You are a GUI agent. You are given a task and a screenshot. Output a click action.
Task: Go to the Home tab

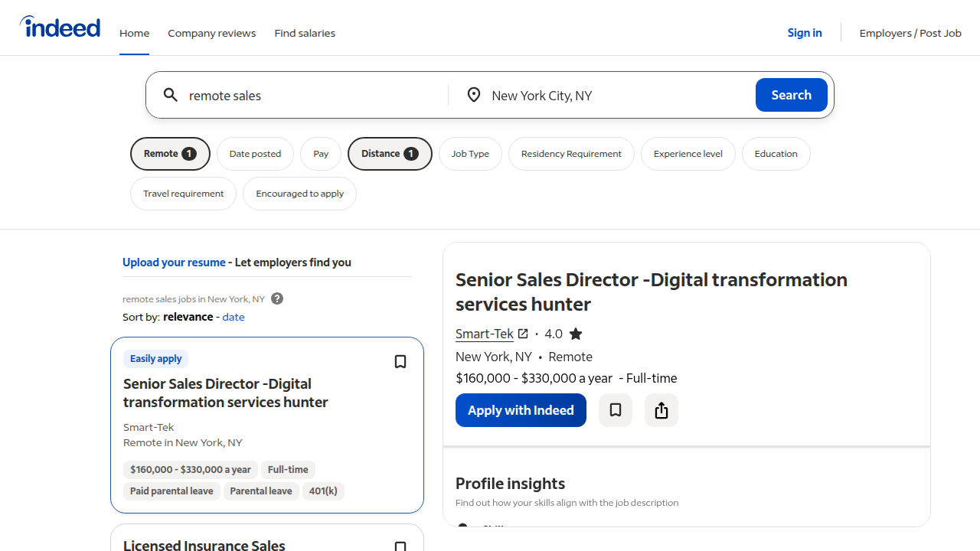(134, 33)
